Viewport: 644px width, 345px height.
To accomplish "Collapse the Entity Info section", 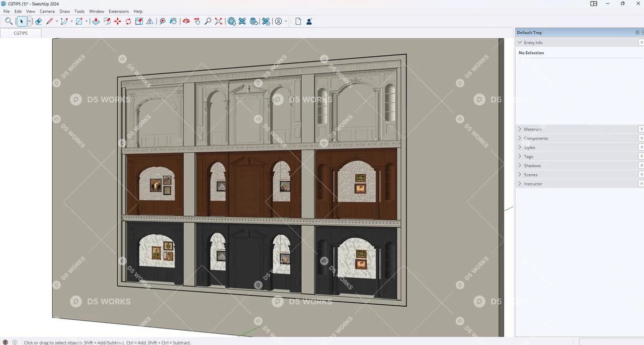I will click(520, 42).
